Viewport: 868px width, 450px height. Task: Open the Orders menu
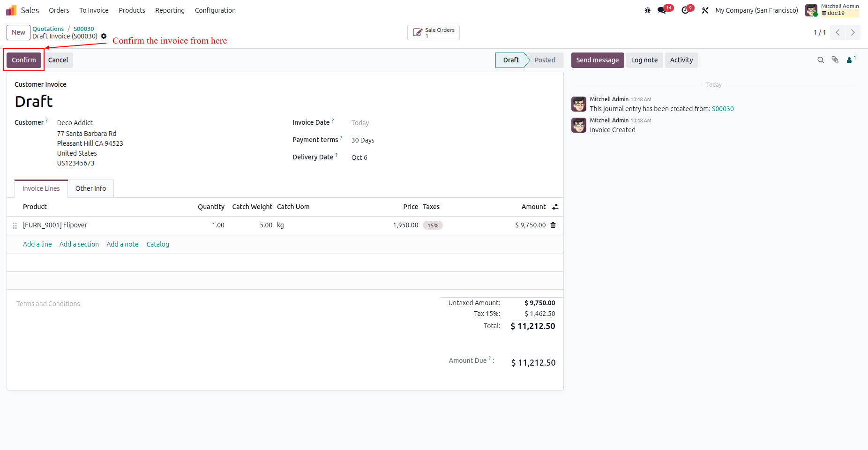pos(59,10)
